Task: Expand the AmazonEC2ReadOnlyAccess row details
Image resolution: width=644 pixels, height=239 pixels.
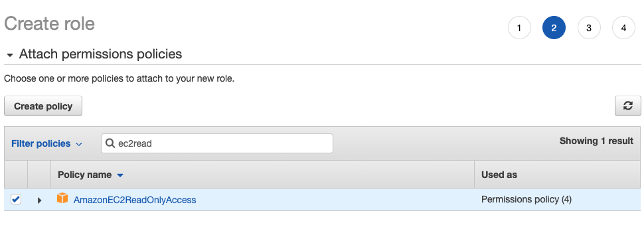Action: point(39,200)
